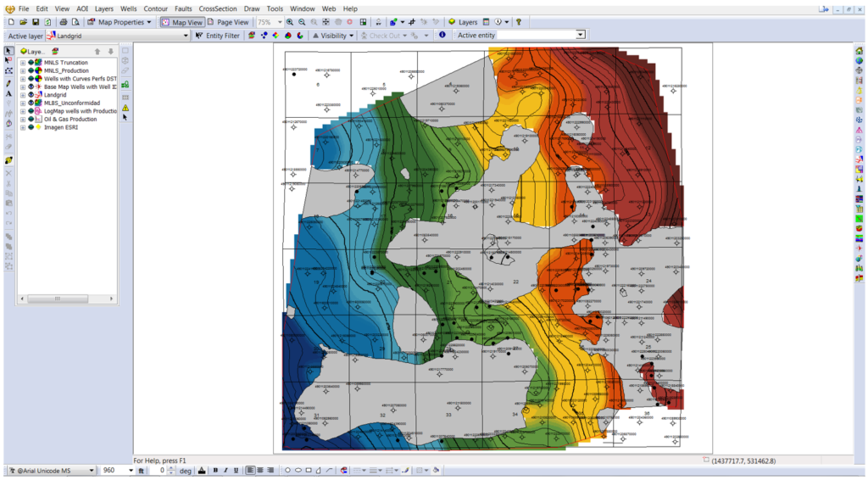Click the Print icon in toolbar

[x=63, y=22]
